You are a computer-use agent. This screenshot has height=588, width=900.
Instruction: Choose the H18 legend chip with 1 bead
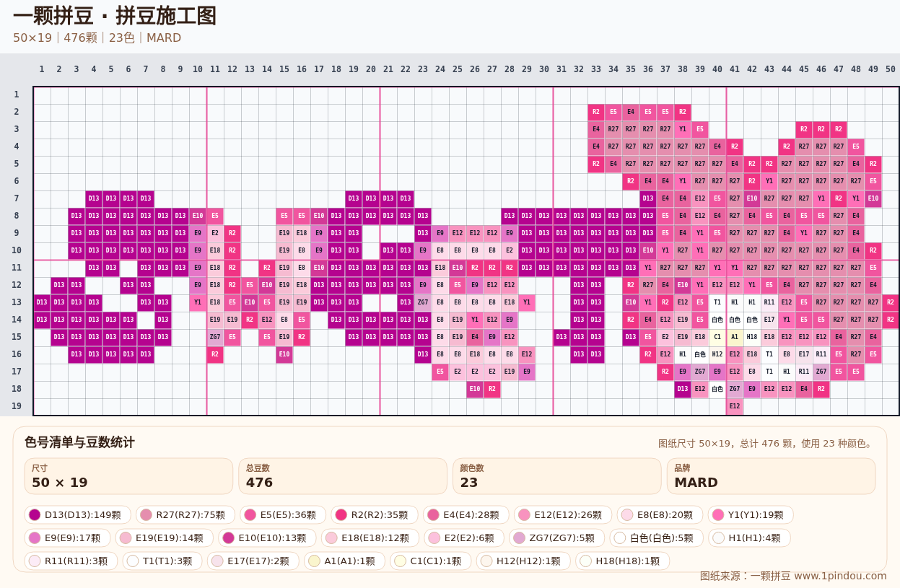click(623, 561)
